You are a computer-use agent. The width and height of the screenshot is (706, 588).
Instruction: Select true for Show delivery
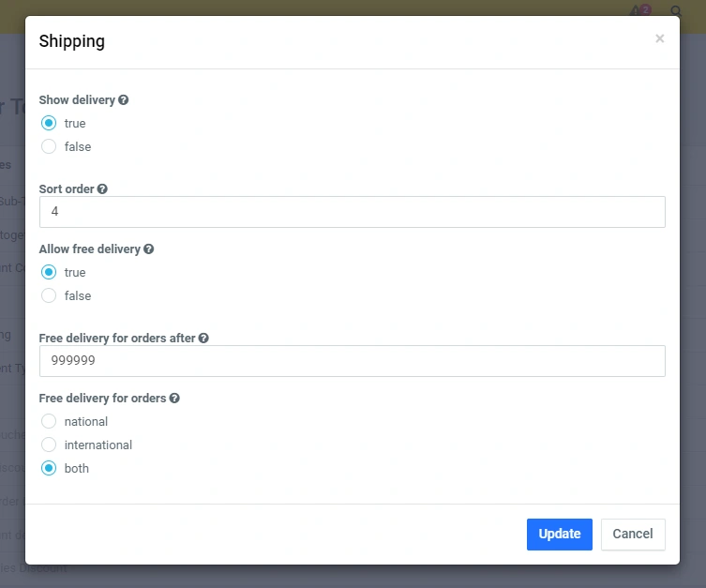coord(49,124)
